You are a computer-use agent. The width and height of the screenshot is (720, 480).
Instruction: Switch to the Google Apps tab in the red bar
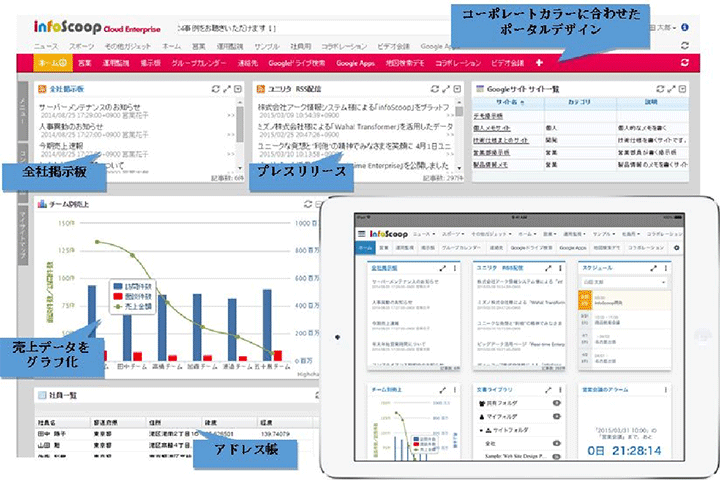[355, 63]
